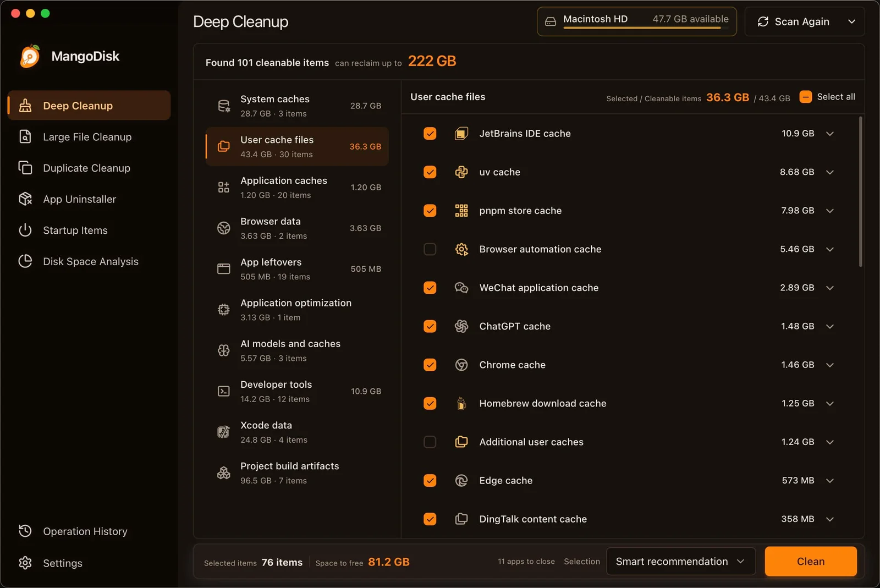Click the Application optimization chip icon

point(223,310)
